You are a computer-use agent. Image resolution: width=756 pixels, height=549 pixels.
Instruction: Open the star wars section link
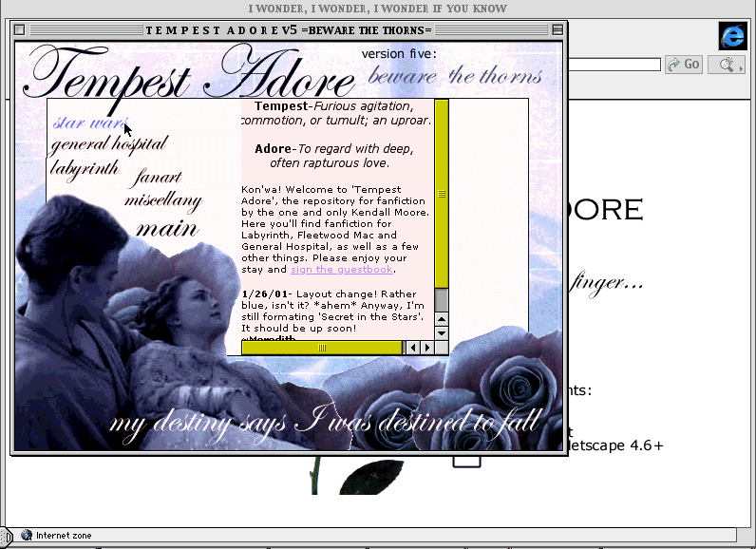89,123
